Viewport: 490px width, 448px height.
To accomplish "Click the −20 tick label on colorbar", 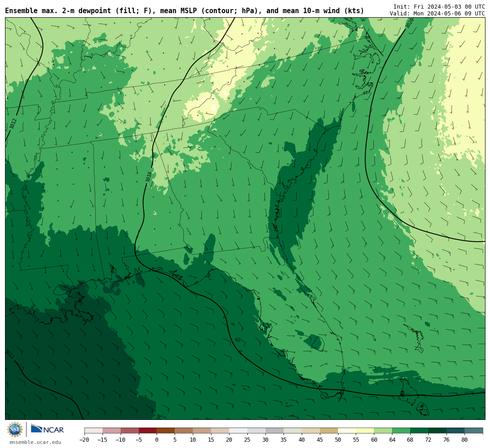I will pyautogui.click(x=84, y=440).
